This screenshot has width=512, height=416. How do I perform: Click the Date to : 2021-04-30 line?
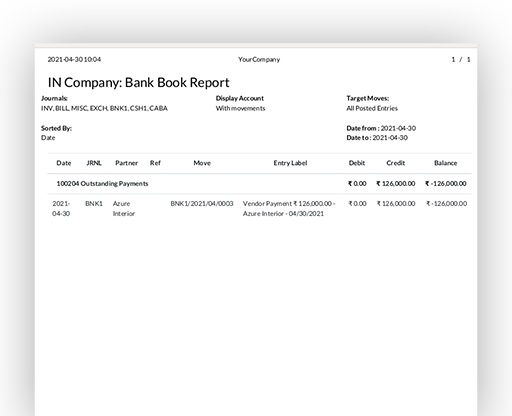tap(377, 138)
